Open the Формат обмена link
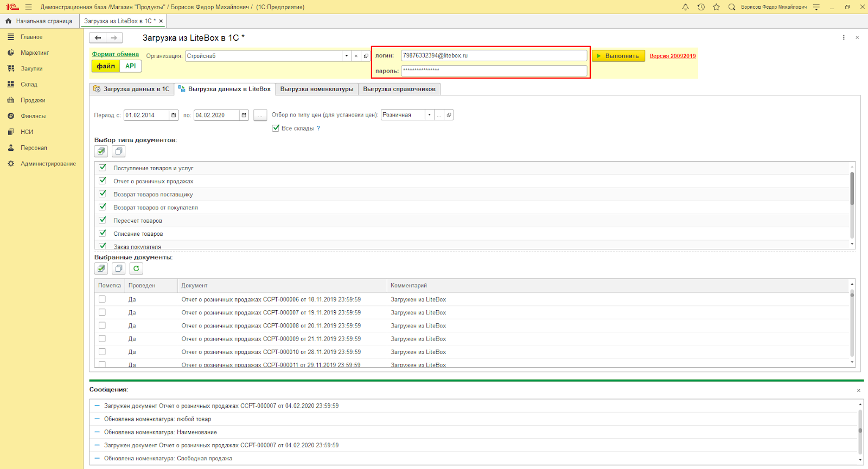 (116, 54)
